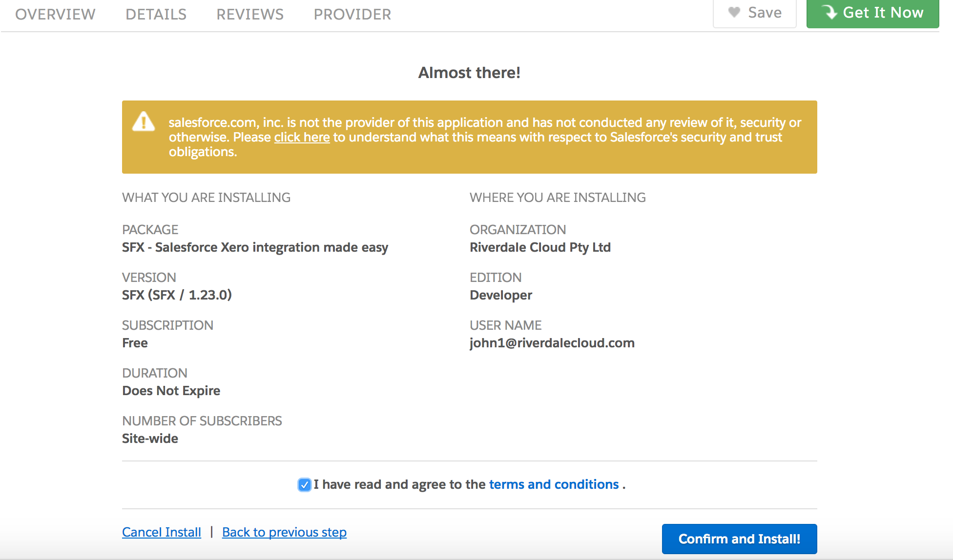Click the edition value Developer
953x560 pixels.
pyautogui.click(x=501, y=295)
